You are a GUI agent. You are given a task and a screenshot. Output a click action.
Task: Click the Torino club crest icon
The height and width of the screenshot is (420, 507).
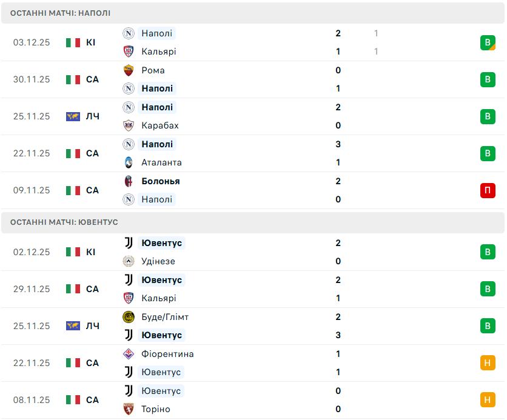coord(129,409)
